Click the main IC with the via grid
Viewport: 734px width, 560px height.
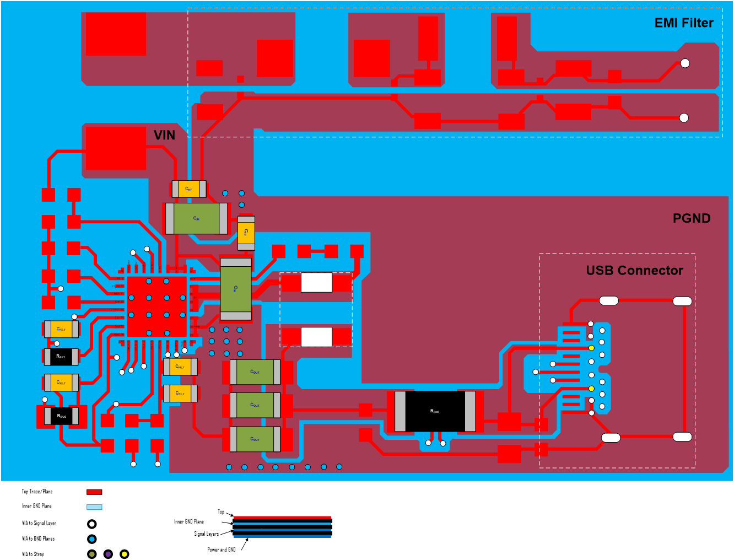(158, 305)
